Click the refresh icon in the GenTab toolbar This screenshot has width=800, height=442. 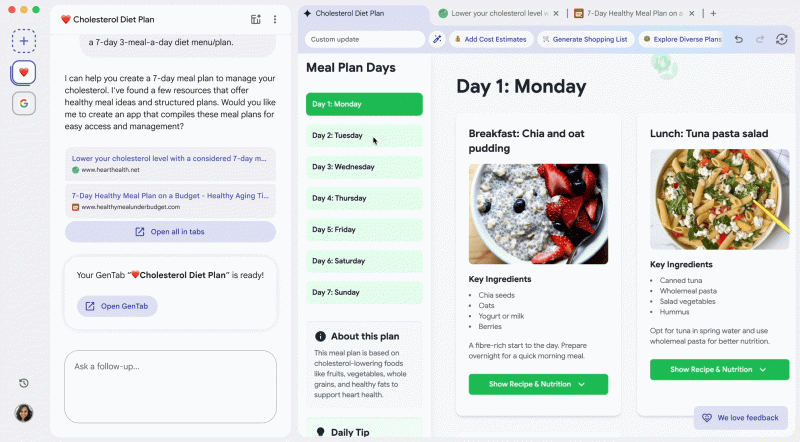(x=782, y=39)
